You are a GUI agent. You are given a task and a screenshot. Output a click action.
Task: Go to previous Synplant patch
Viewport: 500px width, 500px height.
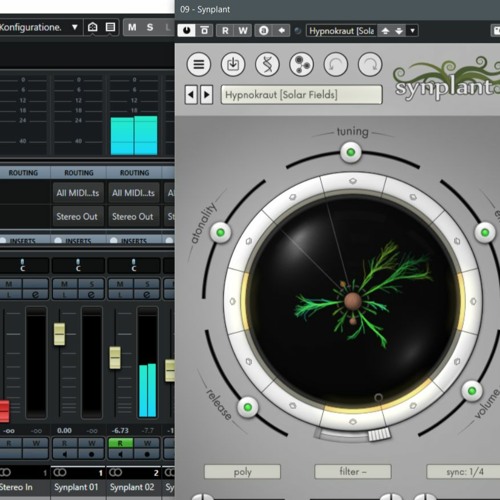click(x=191, y=95)
